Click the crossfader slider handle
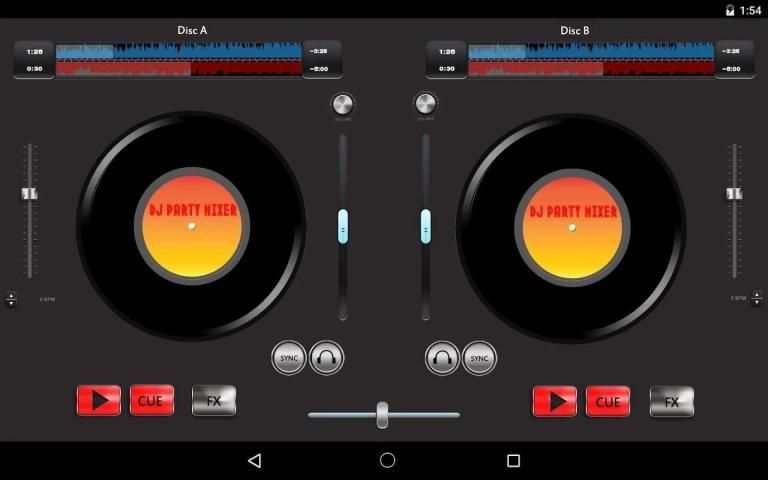The width and height of the screenshot is (768, 480). [x=382, y=414]
